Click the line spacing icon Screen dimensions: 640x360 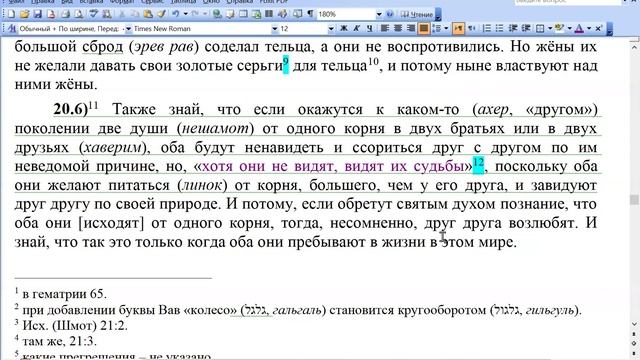coord(437,28)
